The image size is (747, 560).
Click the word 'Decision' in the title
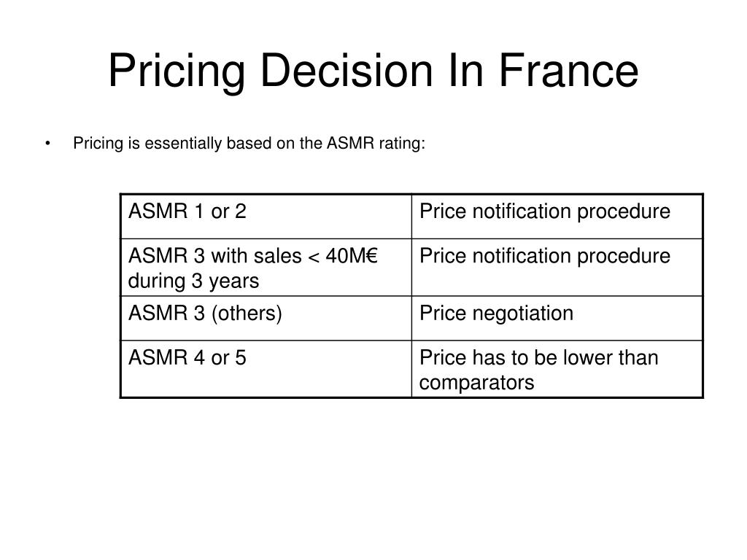[x=347, y=71]
